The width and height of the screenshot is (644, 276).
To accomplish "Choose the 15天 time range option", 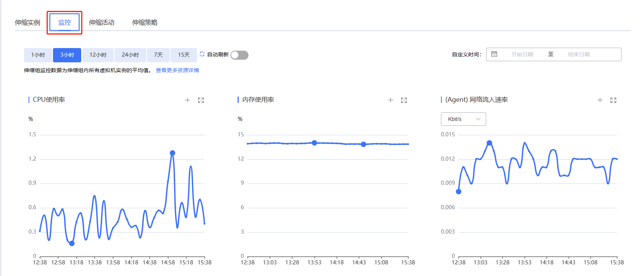I will point(184,55).
